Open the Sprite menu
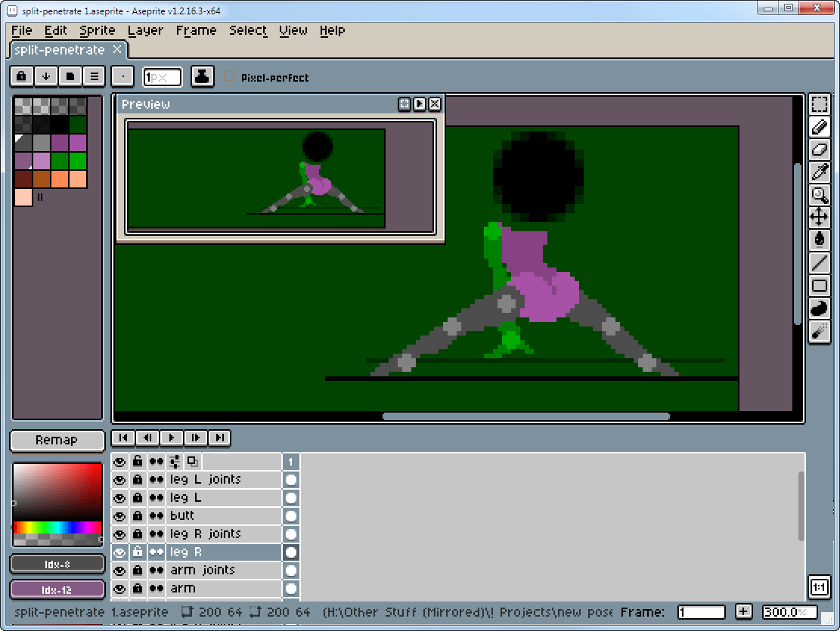The width and height of the screenshot is (840, 631). click(97, 30)
